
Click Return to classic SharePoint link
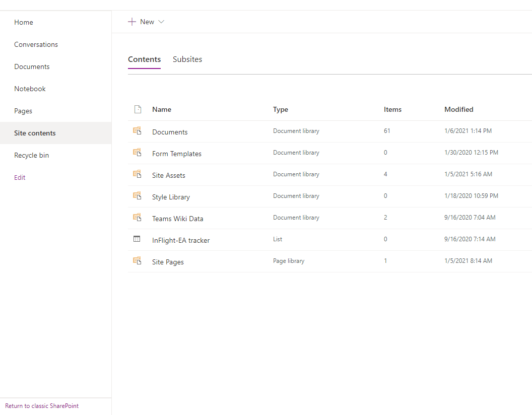(42, 406)
